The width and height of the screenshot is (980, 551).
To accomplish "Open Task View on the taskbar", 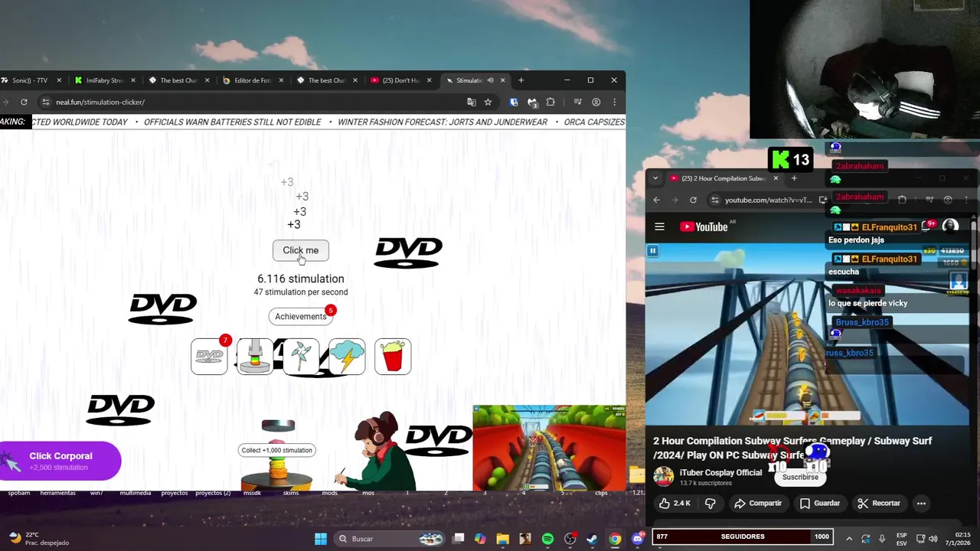I will [459, 539].
